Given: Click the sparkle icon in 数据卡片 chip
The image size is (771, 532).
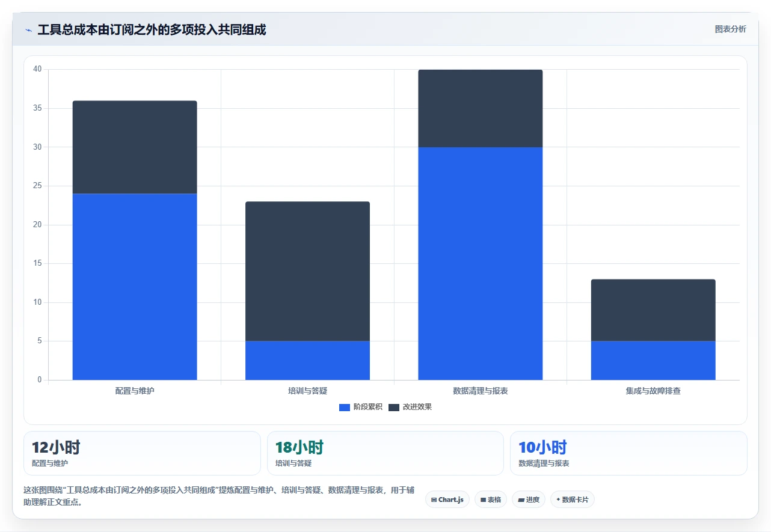Looking at the screenshot, I should pos(559,500).
